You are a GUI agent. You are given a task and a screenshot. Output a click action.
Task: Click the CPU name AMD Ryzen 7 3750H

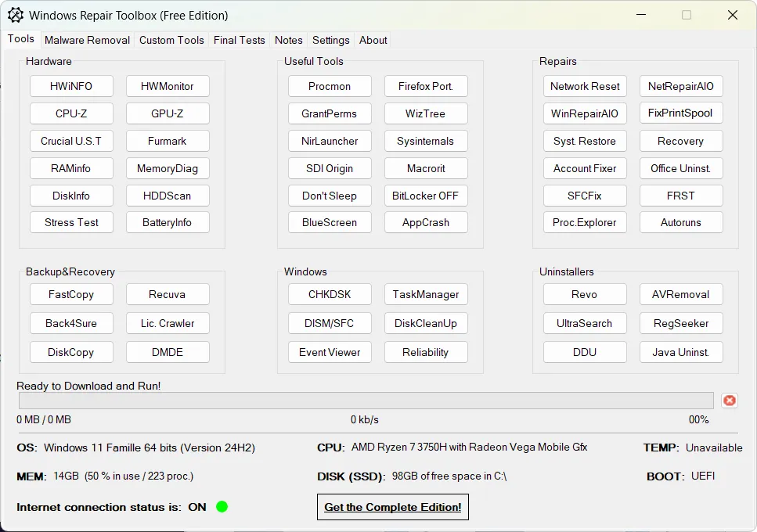point(469,447)
